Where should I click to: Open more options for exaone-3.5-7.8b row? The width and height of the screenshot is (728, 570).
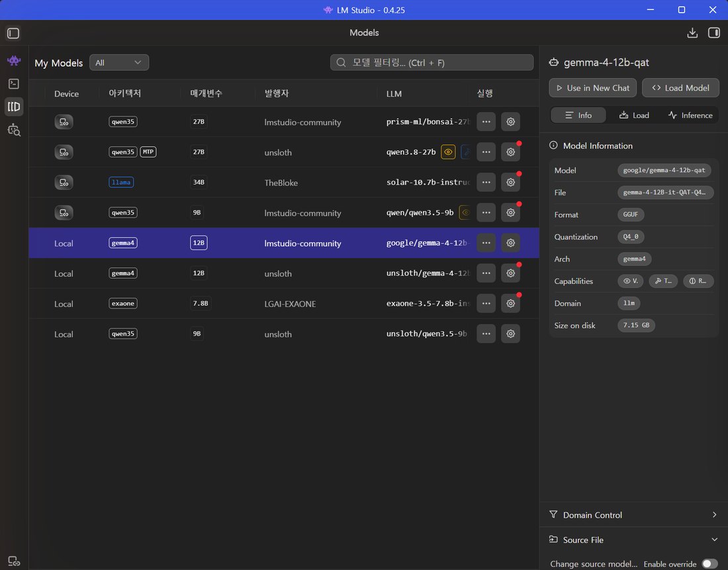[x=486, y=303]
